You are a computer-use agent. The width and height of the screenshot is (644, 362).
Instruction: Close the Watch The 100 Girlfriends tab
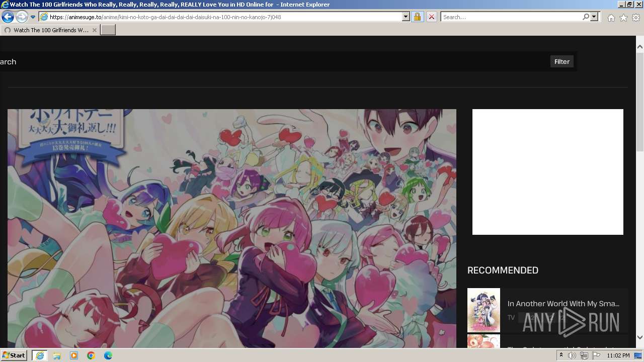[x=95, y=30]
